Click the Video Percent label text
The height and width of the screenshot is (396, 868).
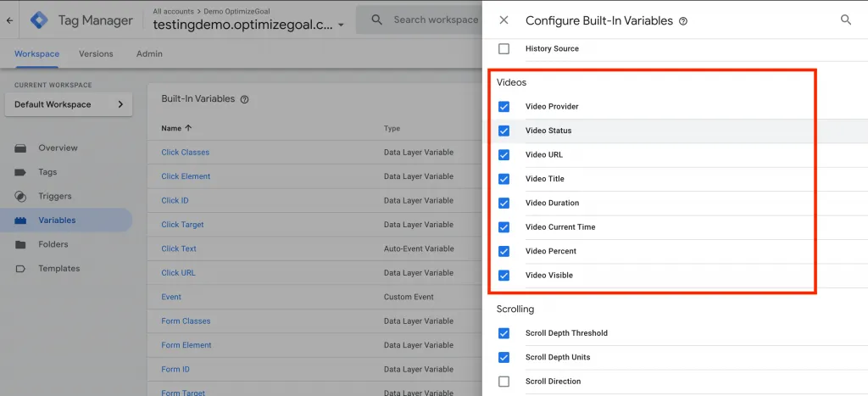pos(551,251)
